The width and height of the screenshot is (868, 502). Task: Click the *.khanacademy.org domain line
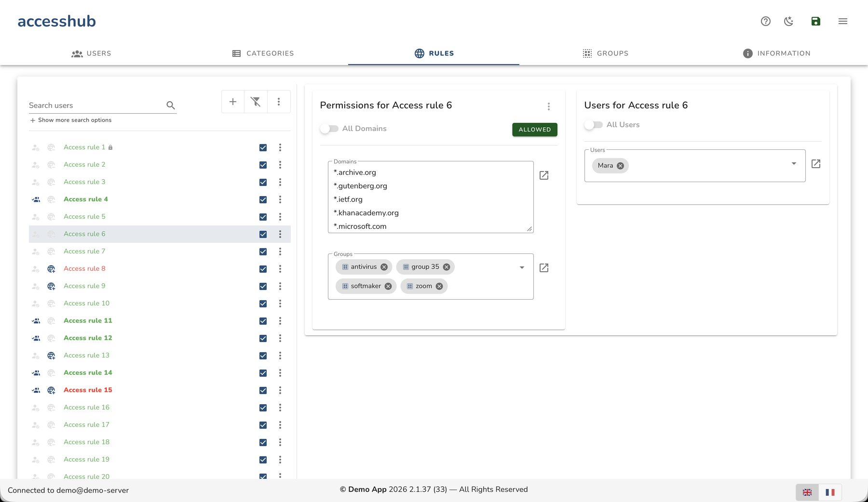click(366, 213)
